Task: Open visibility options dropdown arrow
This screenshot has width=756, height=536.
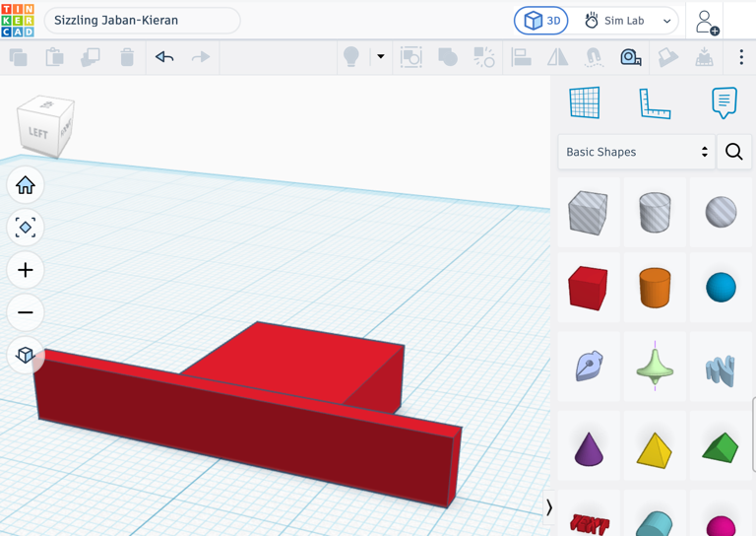Action: (x=381, y=56)
